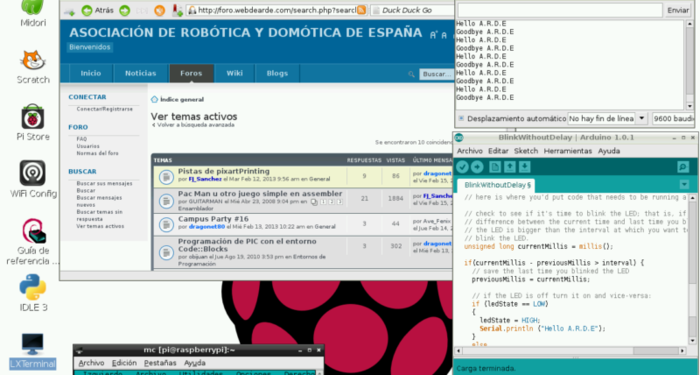Open terminal Archivo menu
Viewport: 700px width, 375px height.
(91, 363)
